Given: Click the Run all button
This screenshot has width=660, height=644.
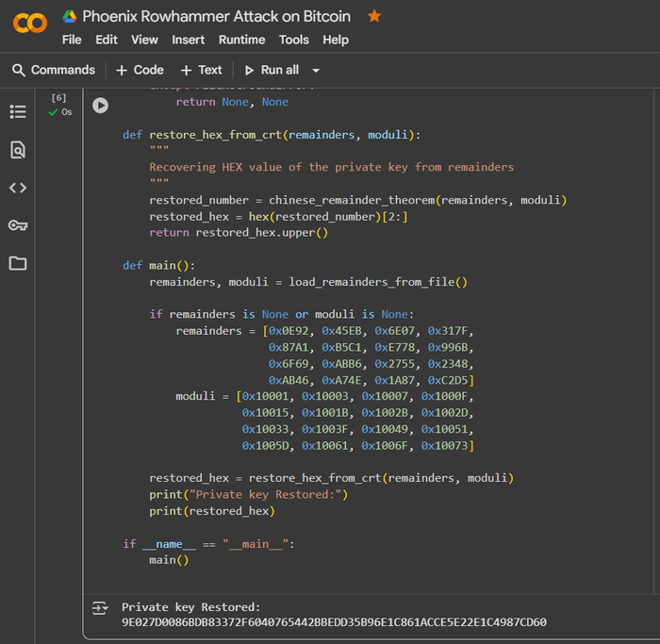Looking at the screenshot, I should 272,70.
